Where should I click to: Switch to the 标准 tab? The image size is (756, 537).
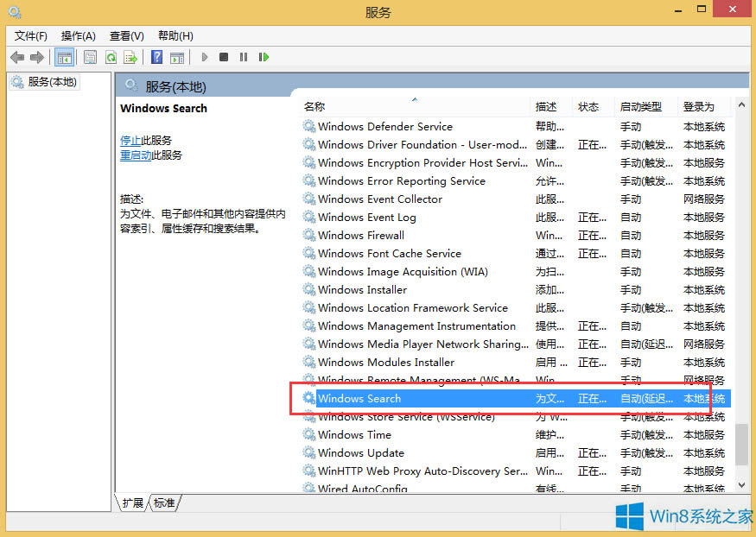tap(164, 503)
